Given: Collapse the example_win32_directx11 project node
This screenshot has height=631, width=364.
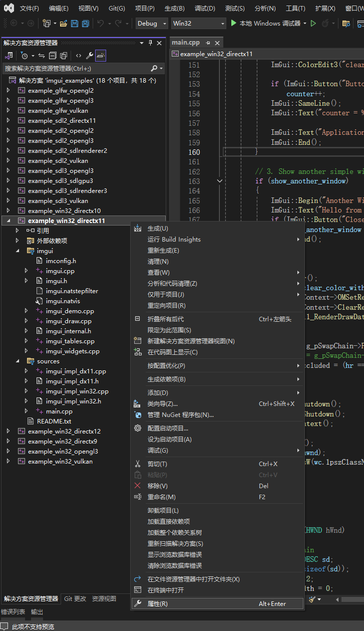Looking at the screenshot, I should pos(8,221).
